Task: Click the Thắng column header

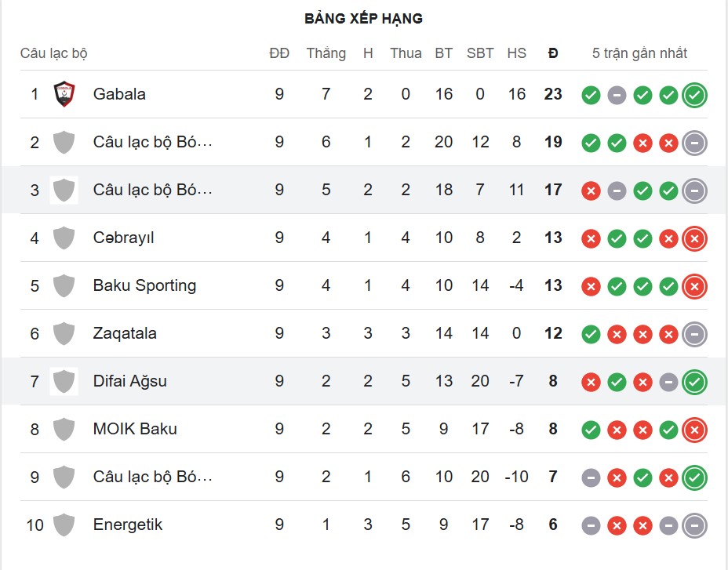Action: 326,53
